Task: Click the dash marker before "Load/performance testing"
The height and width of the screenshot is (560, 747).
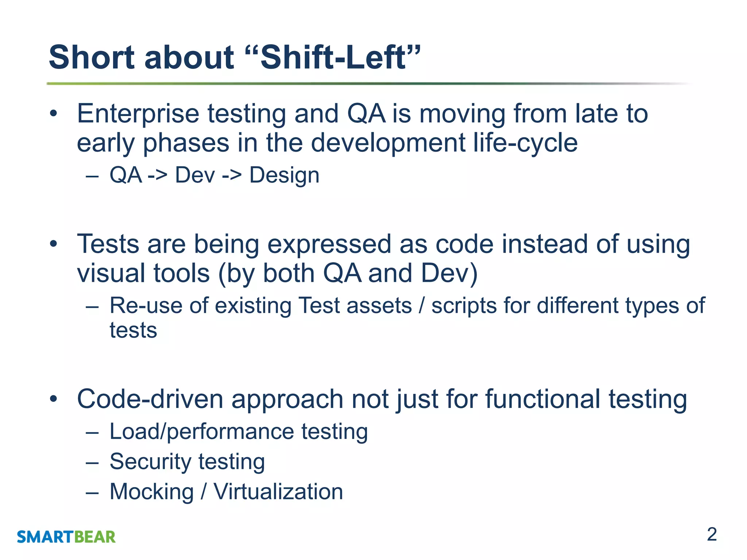Action: click(92, 433)
